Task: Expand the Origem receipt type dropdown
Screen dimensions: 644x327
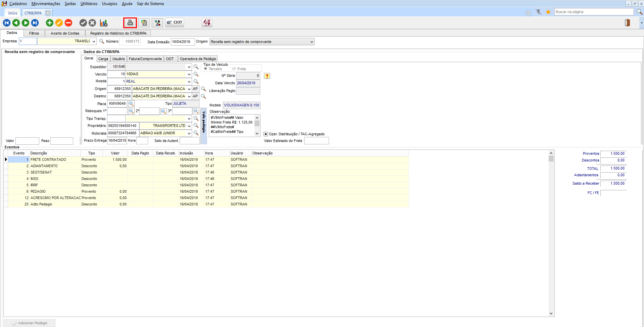Action: point(312,42)
